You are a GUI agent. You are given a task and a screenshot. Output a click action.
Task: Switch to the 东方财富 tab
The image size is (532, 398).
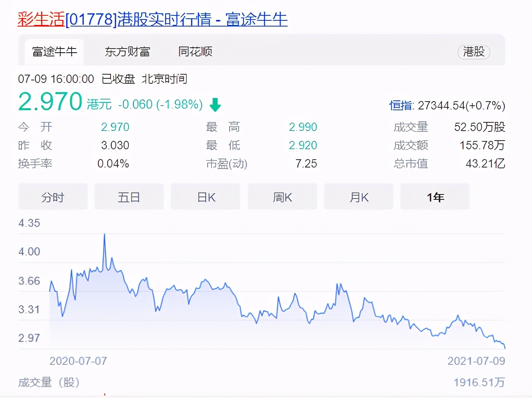128,52
